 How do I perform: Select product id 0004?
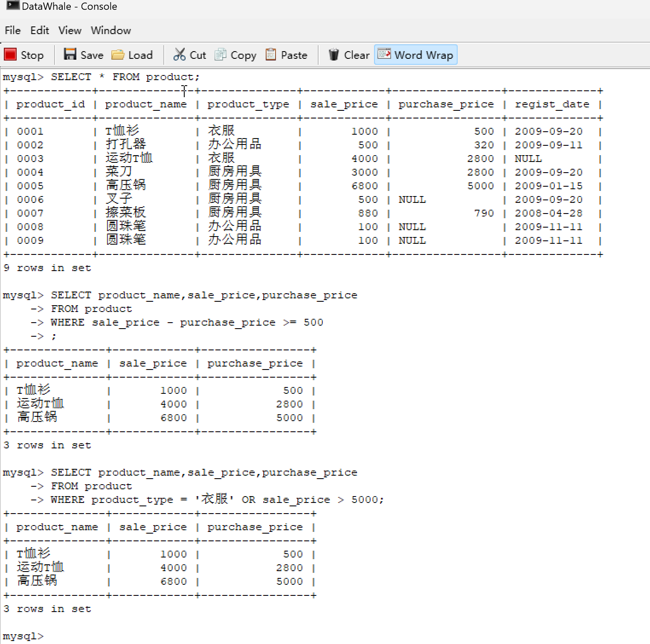pos(30,172)
